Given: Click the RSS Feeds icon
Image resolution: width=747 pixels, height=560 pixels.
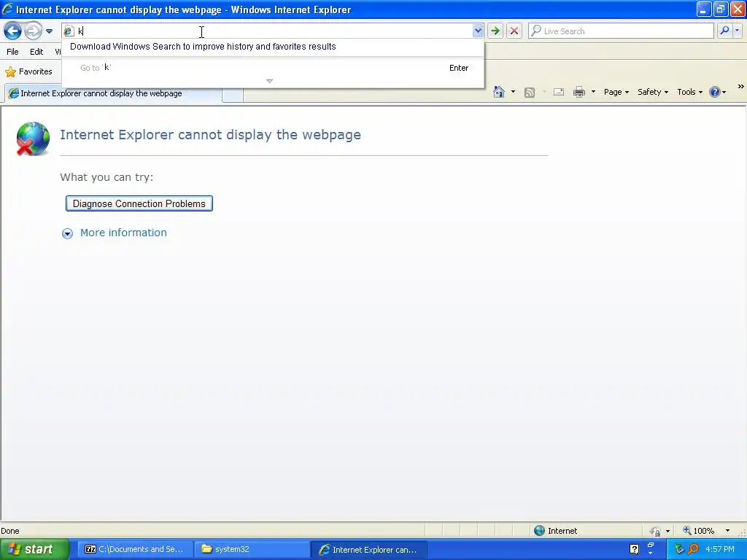Looking at the screenshot, I should pyautogui.click(x=530, y=93).
